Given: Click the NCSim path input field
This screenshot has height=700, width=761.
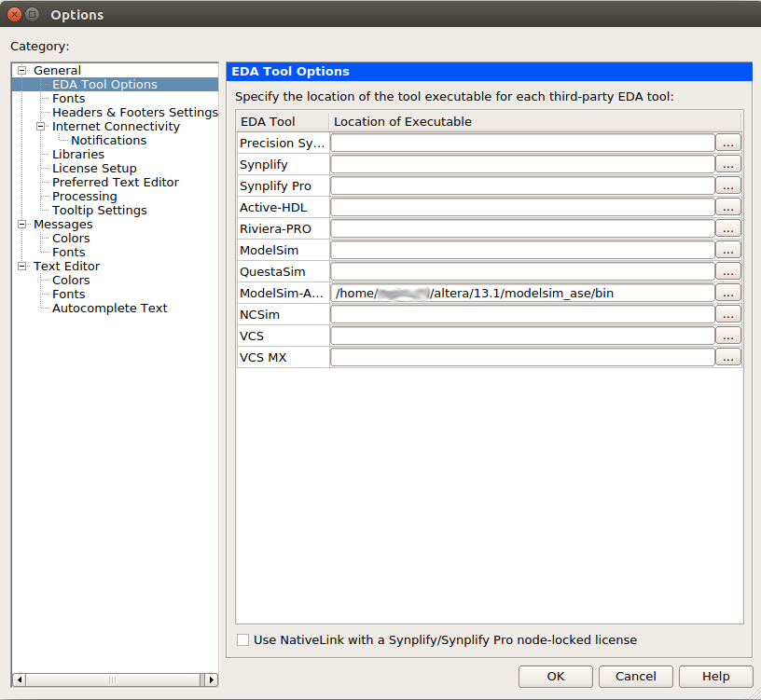Looking at the screenshot, I should [522, 314].
